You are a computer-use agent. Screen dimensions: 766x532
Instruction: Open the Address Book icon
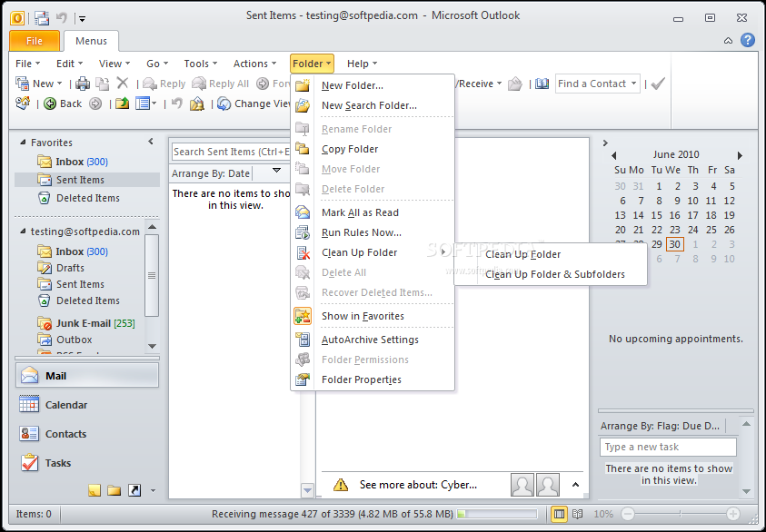click(542, 84)
